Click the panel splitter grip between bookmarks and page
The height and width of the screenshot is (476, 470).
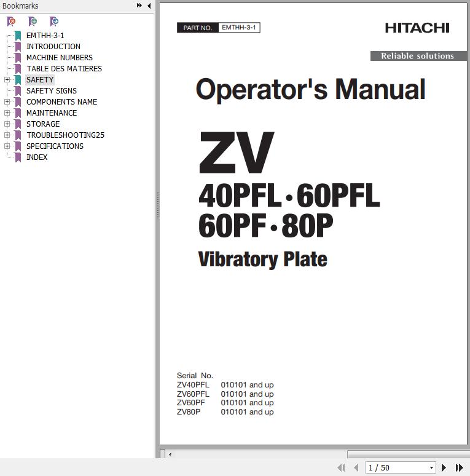tap(158, 205)
